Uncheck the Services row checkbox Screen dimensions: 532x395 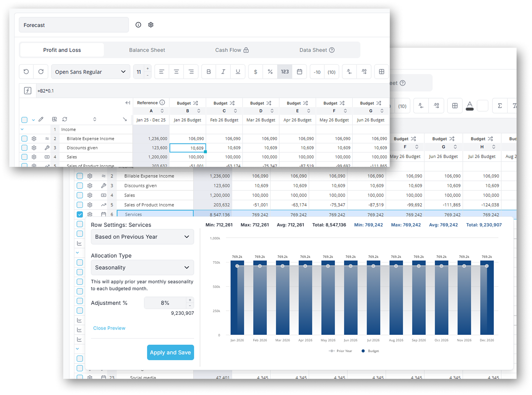80,215
